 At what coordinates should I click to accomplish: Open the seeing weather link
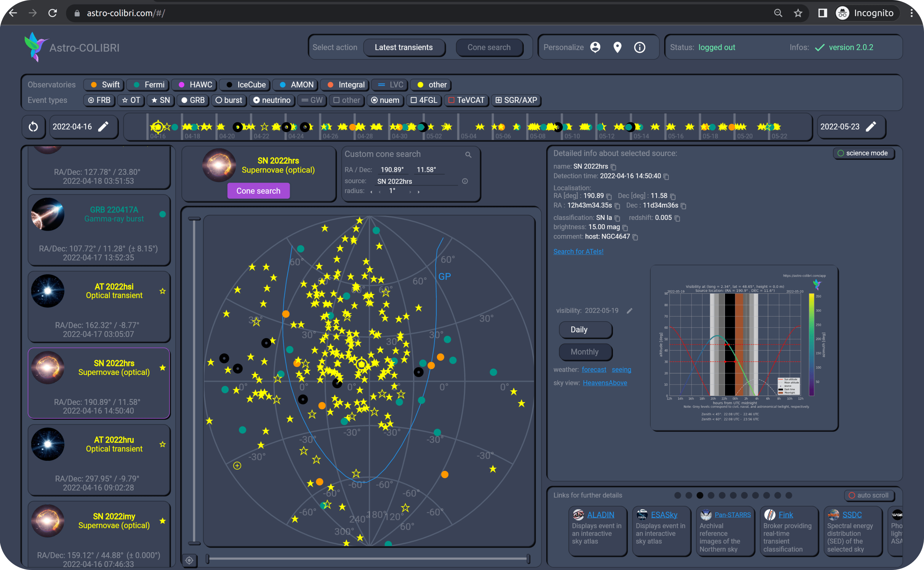[x=622, y=370]
